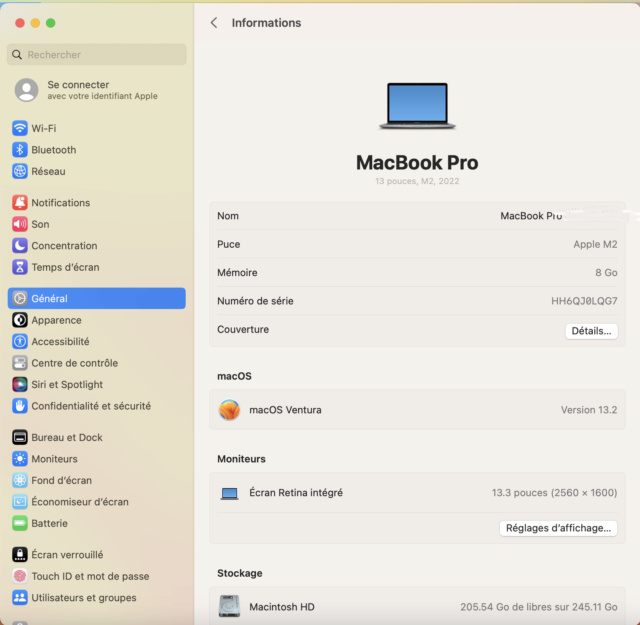Click the search magnifier icon
The height and width of the screenshot is (625, 640).
17,54
